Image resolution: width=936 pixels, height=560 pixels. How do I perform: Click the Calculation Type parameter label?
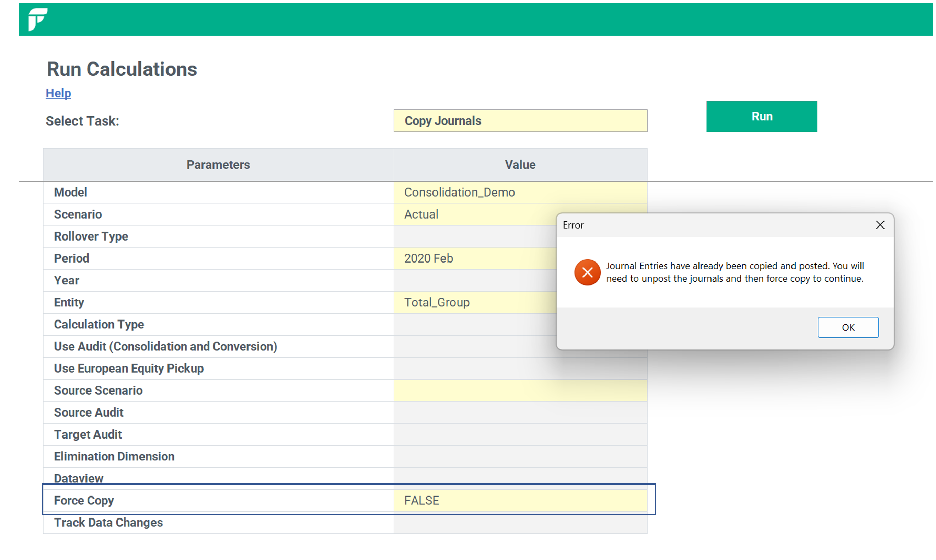[99, 325]
